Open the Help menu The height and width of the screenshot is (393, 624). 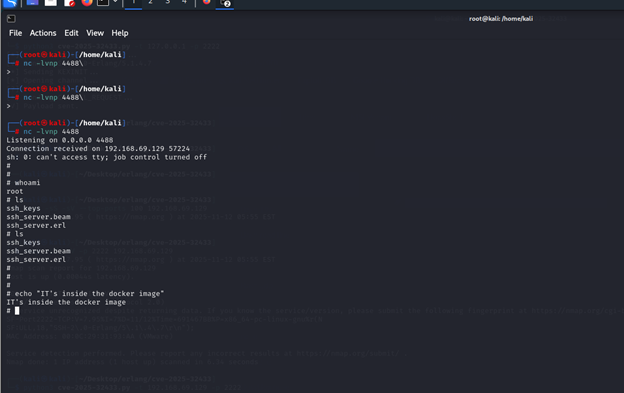coord(119,33)
